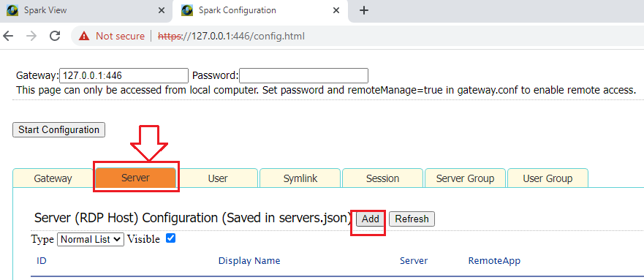Close the Spark View tab

161,10
